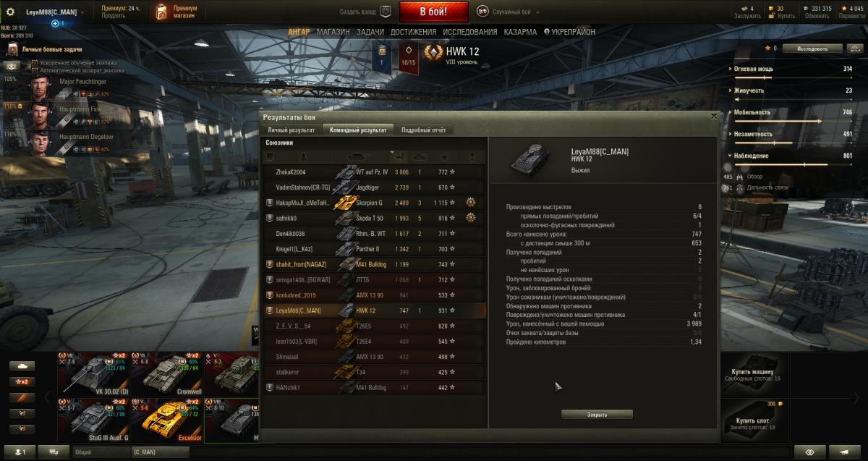The height and width of the screenshot is (461, 868).
Task: Open Личные боевые задачи missions icon
Action: coord(12,49)
